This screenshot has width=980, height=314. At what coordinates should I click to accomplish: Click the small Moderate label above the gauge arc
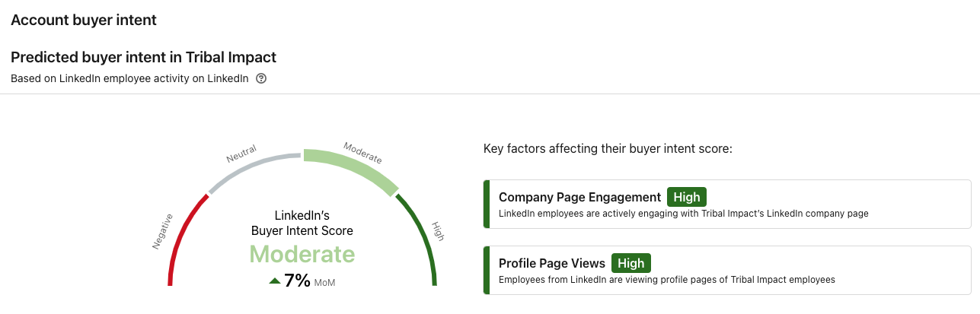pyautogui.click(x=362, y=152)
